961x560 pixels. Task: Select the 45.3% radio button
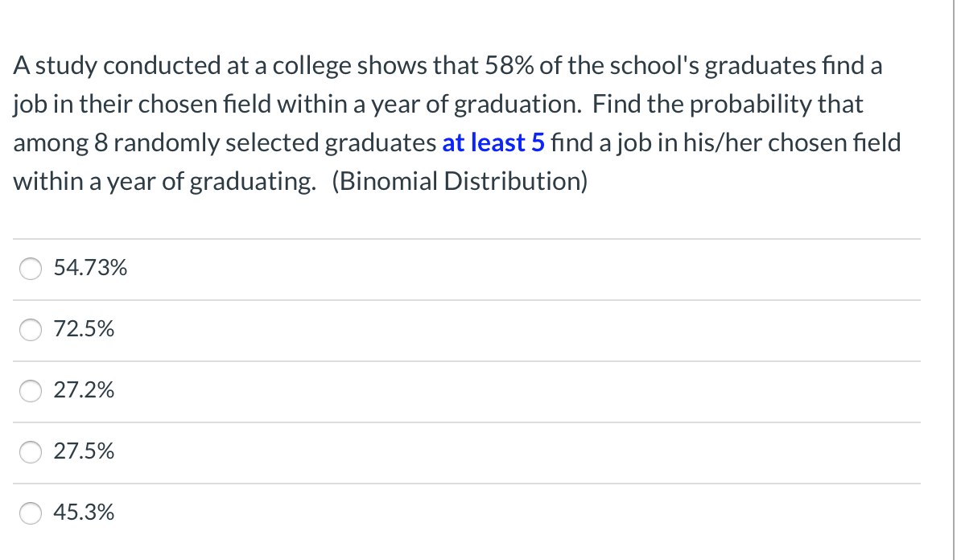pos(30,513)
